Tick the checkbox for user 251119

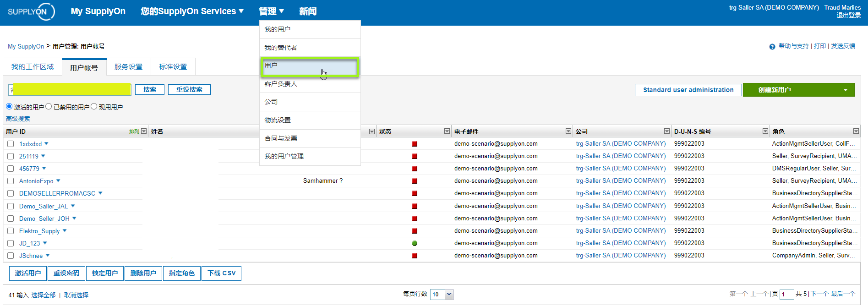click(x=11, y=156)
